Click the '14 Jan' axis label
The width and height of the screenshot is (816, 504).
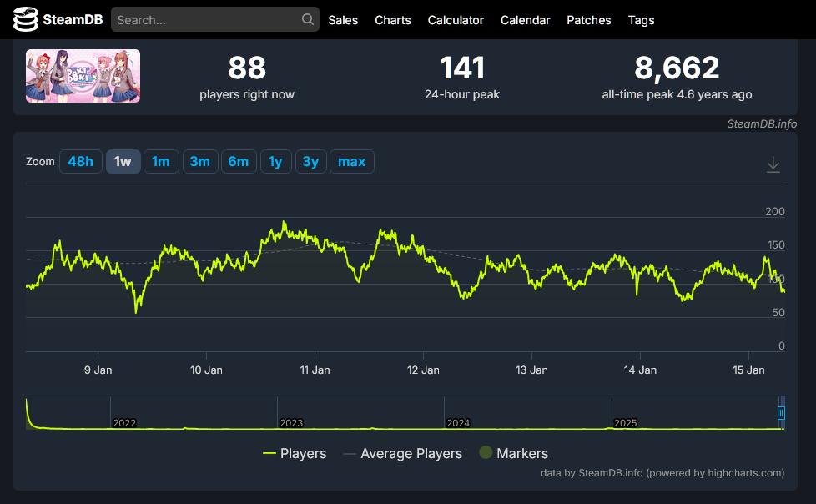tap(640, 370)
